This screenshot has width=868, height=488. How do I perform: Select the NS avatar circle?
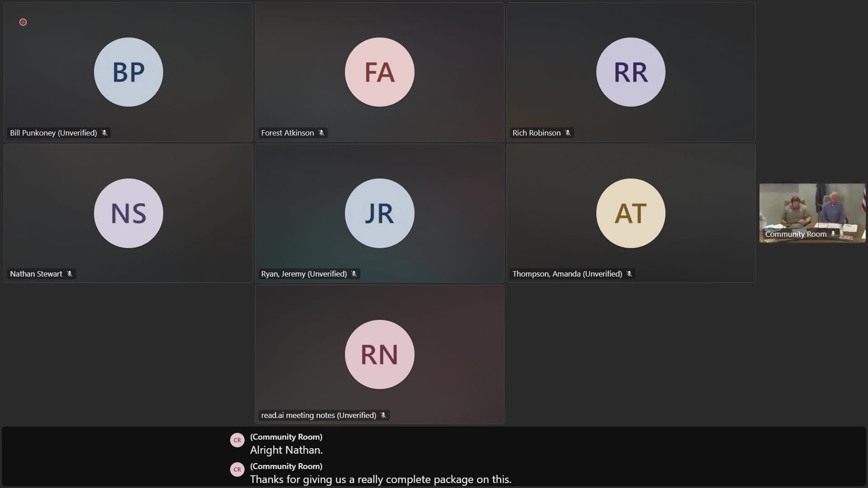(128, 213)
